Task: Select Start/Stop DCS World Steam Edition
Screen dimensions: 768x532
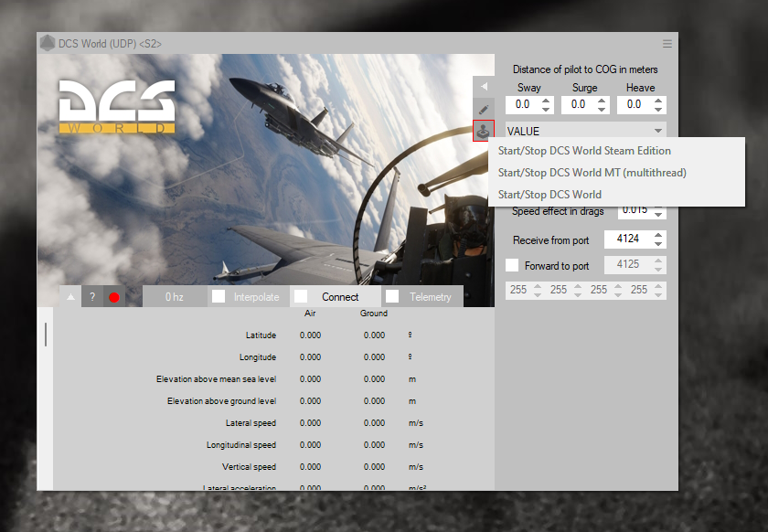Action: (x=584, y=151)
